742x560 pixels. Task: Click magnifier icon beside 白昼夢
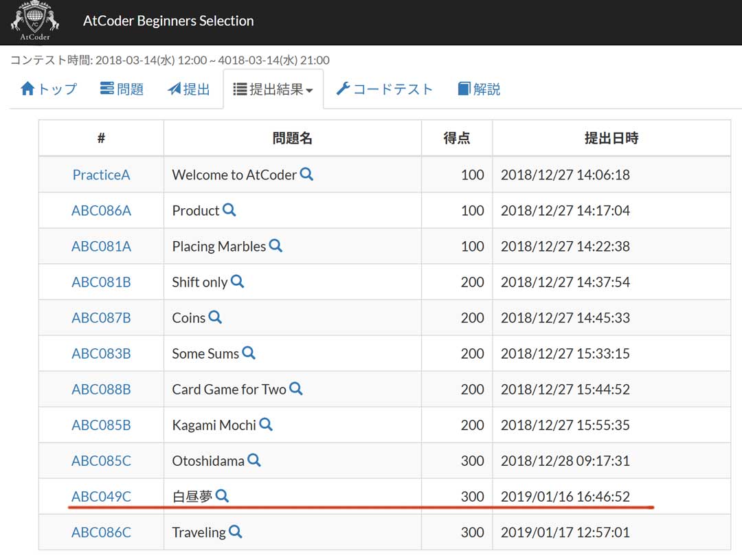click(222, 496)
